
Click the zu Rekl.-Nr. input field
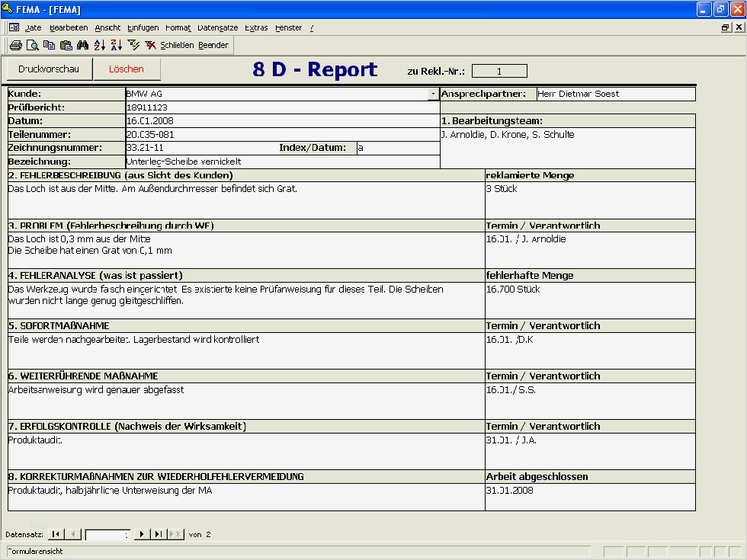tap(499, 70)
